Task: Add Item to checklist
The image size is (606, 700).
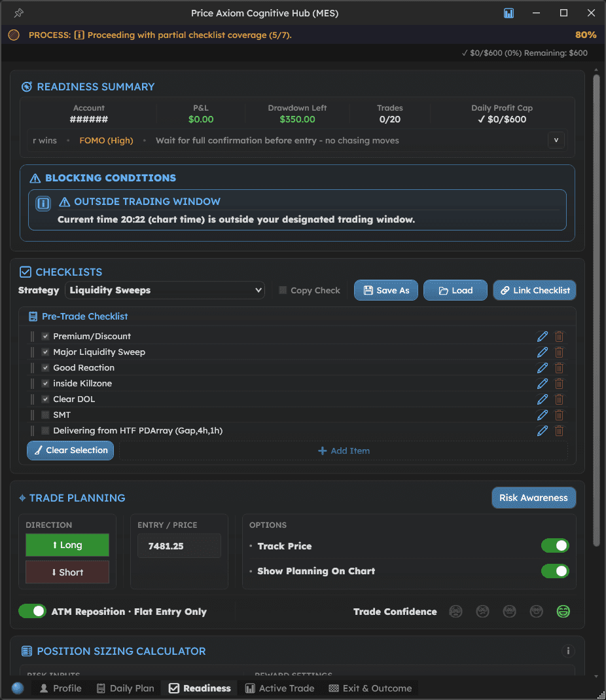Action: pos(344,451)
